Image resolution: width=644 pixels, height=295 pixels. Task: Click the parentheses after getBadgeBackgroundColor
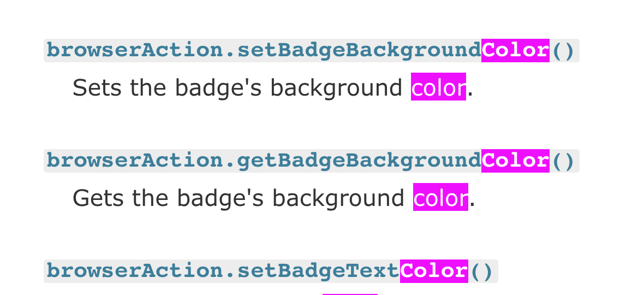click(x=563, y=161)
